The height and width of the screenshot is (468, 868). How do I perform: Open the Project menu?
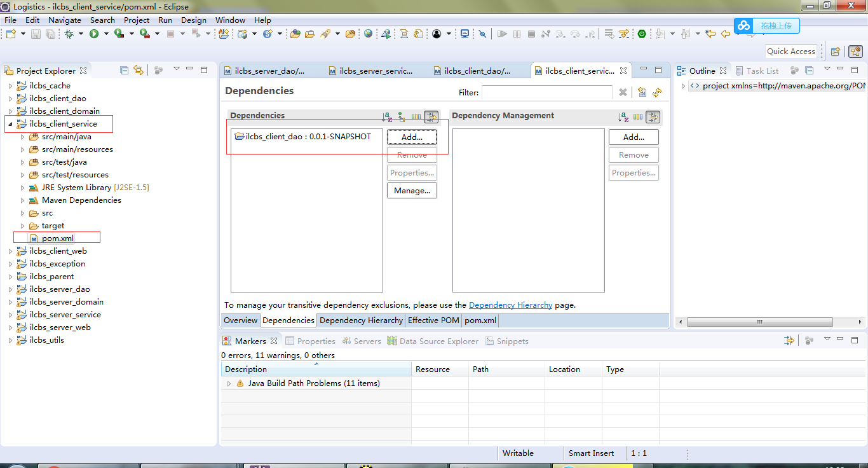137,20
